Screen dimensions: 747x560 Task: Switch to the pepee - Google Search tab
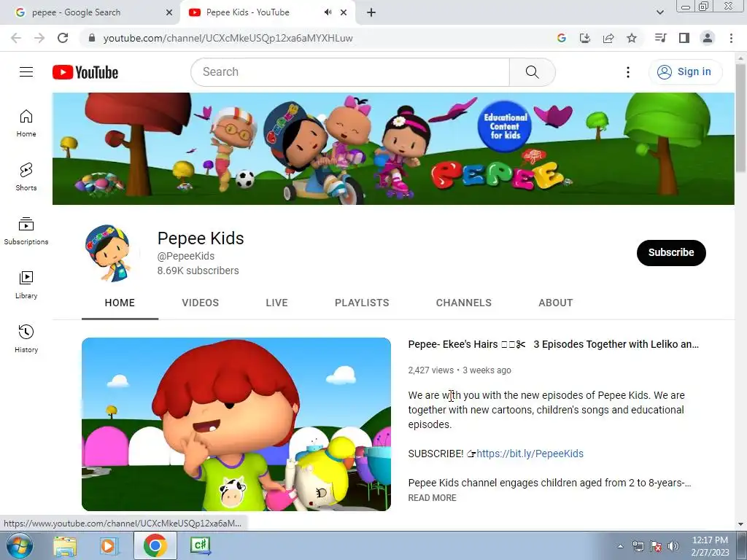tap(90, 12)
